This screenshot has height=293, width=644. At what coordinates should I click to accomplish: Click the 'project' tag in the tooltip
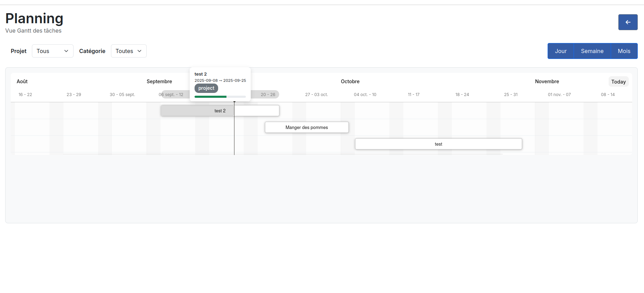tap(206, 88)
